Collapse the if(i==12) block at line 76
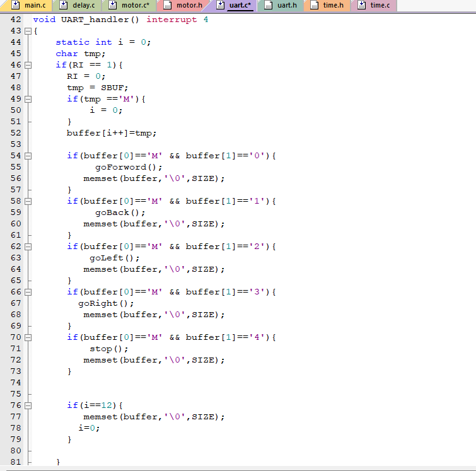Viewport: 476px width, 471px height. point(28,405)
